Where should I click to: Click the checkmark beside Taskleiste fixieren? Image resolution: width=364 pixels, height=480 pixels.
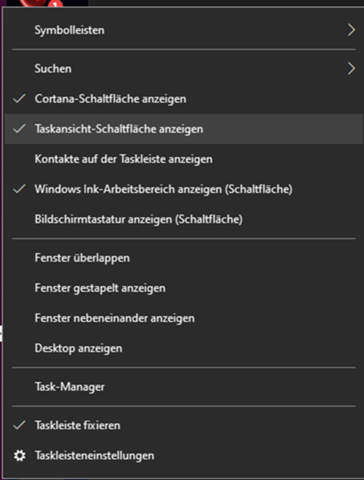(19, 425)
